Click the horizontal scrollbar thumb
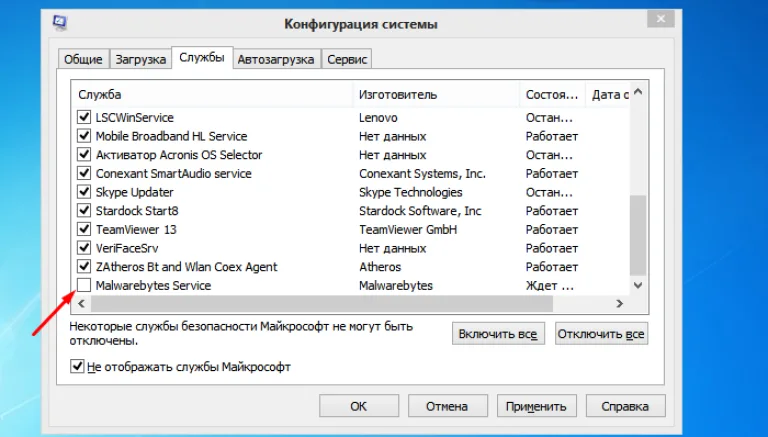This screenshot has height=437, width=768. click(x=322, y=304)
